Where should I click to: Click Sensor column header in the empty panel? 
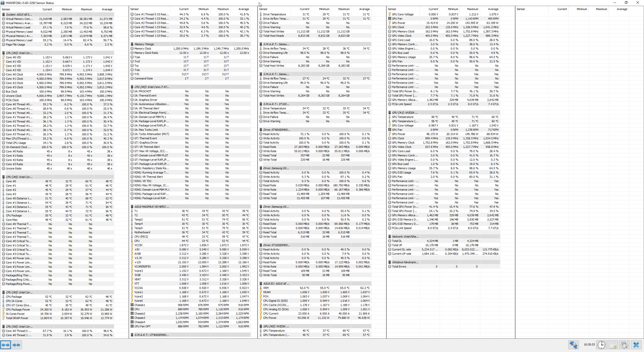pos(532,9)
